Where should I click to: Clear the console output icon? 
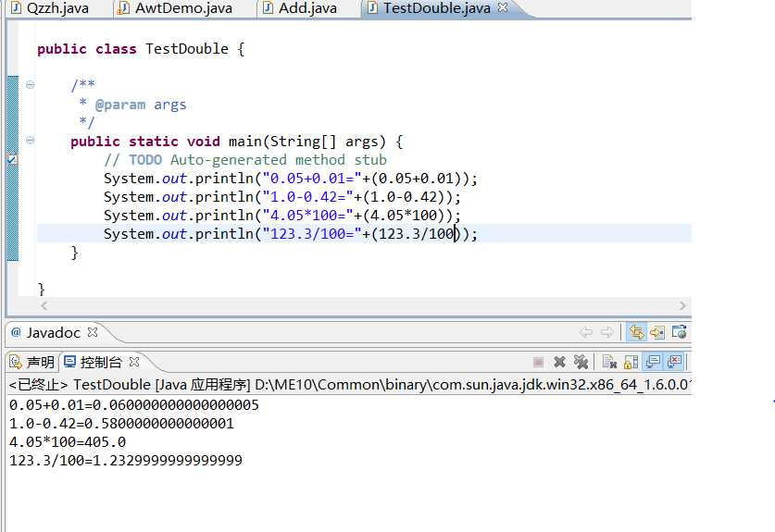click(x=609, y=363)
